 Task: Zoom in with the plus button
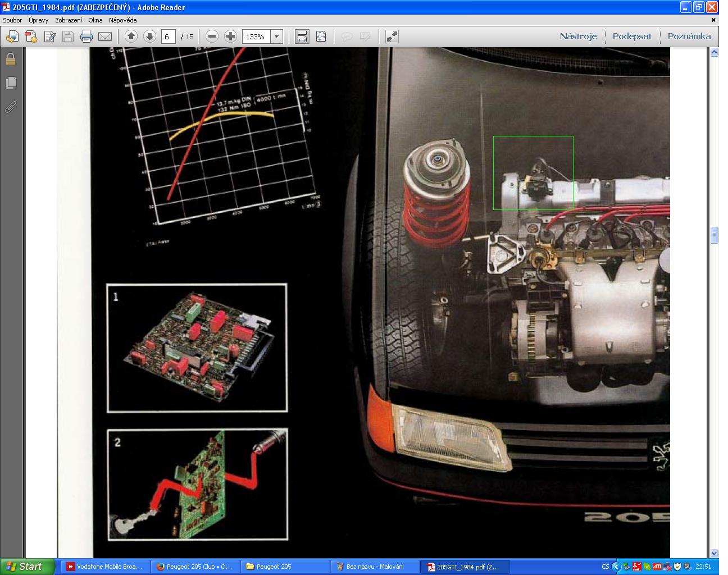point(230,36)
